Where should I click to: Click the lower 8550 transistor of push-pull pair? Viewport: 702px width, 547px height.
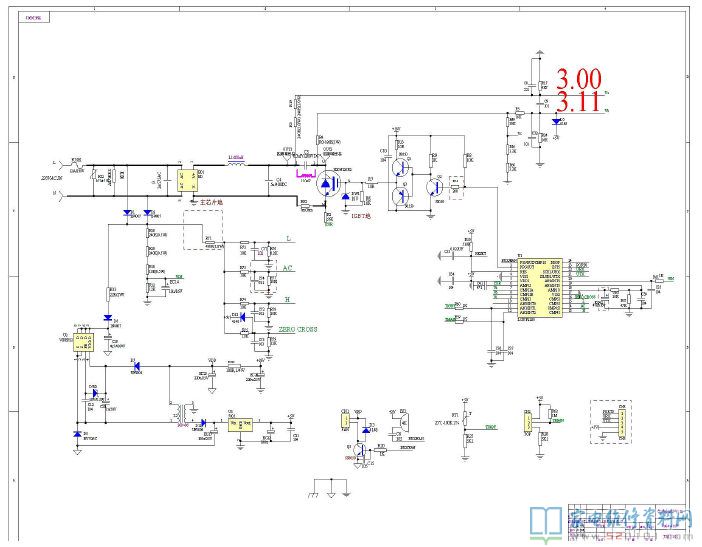click(400, 195)
